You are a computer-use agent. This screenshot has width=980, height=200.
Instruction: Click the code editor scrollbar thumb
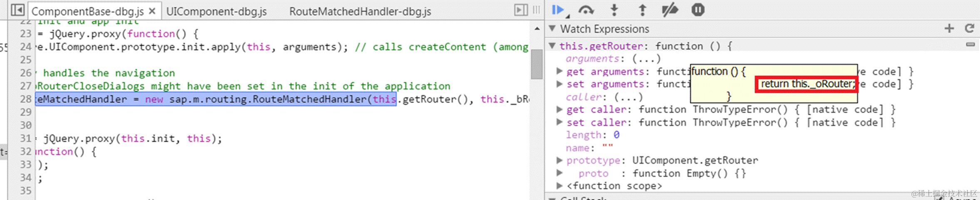pos(537,64)
